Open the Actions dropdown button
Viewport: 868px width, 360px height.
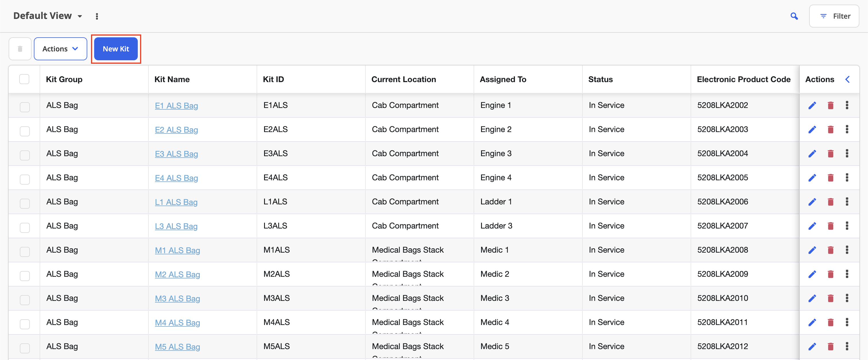click(60, 49)
